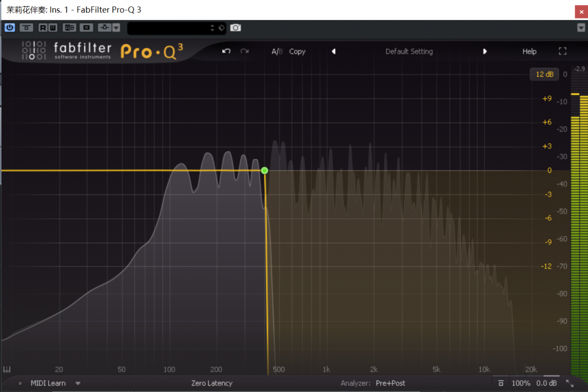Enable automation Read (R) button
The width and height of the screenshot is (588, 392).
click(x=43, y=28)
